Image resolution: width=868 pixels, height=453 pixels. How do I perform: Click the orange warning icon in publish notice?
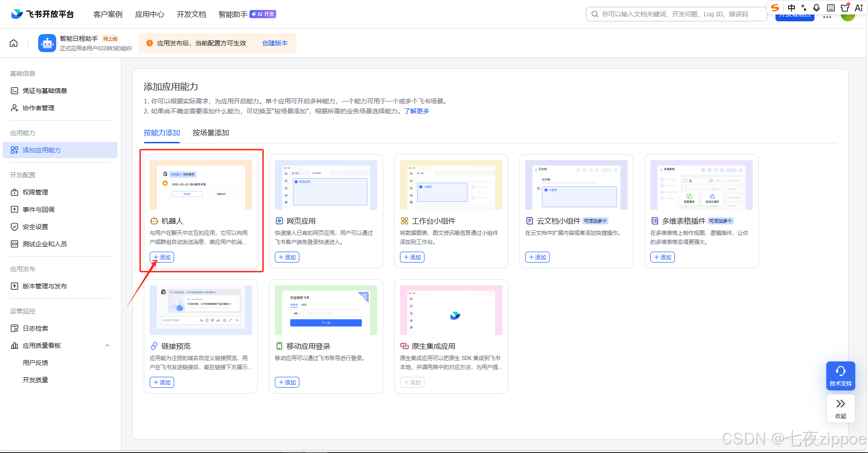click(150, 43)
